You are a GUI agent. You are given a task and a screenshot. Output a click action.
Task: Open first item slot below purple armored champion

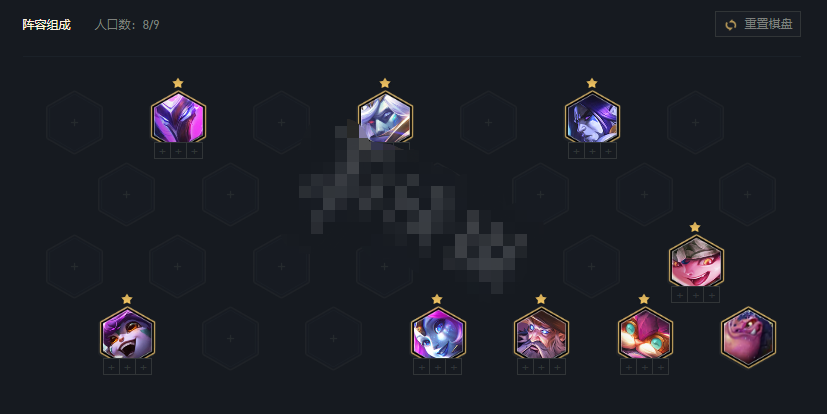[162, 151]
